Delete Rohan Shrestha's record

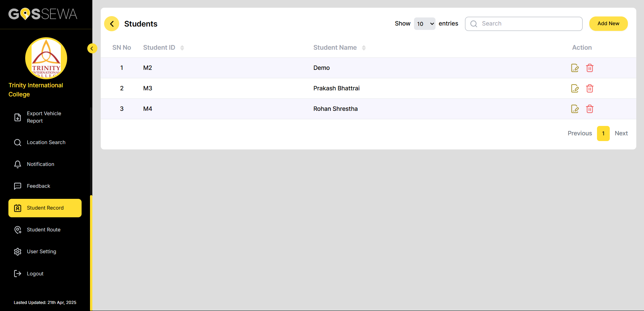590,109
